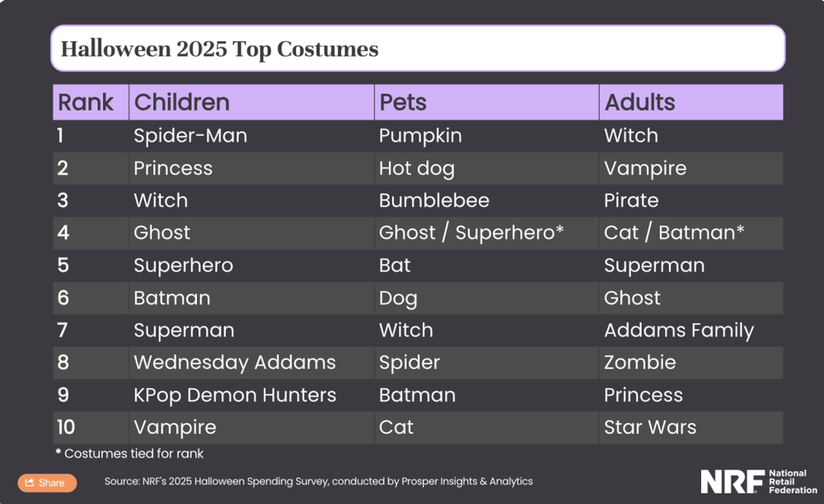The image size is (824, 504).
Task: Click the Rank column header
Action: 86,103
